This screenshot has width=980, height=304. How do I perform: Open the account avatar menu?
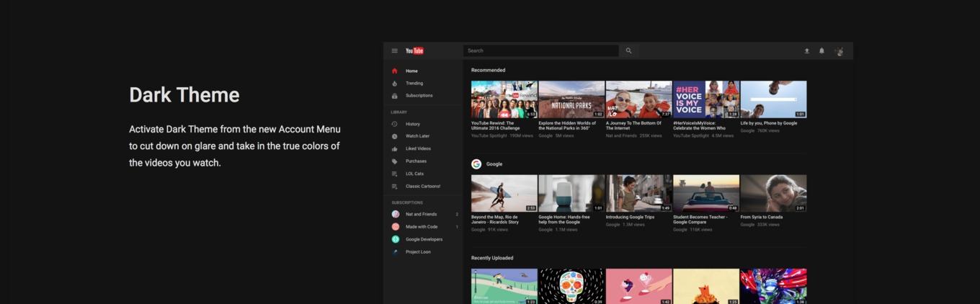click(839, 51)
